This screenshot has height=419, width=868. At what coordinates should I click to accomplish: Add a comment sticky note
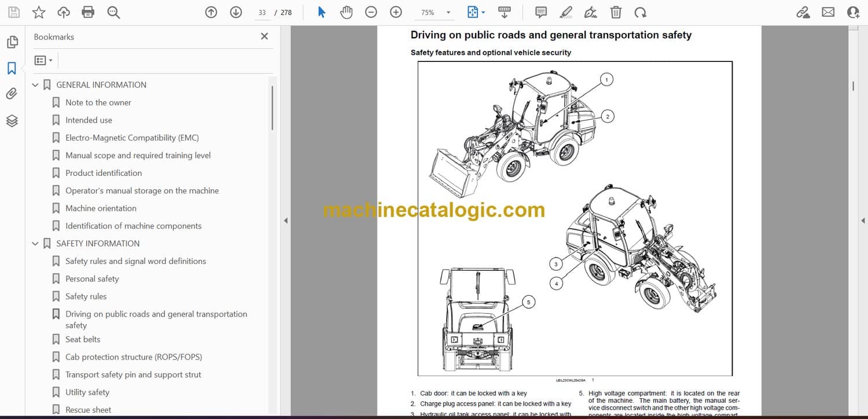pos(541,12)
